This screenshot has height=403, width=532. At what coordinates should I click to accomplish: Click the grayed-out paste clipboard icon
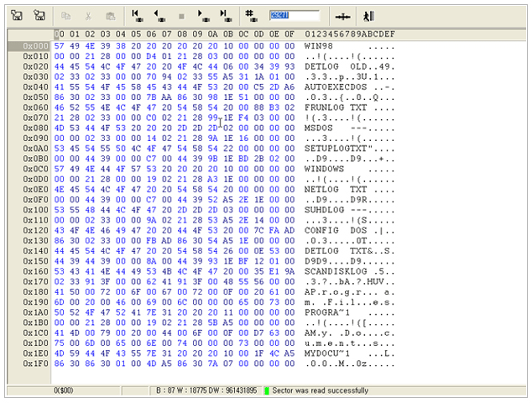point(110,15)
